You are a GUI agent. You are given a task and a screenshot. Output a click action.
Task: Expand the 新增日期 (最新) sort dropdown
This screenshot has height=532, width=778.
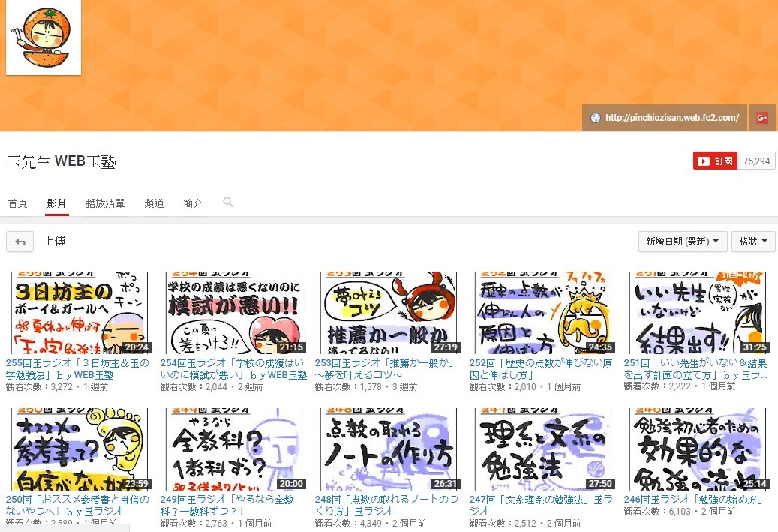pos(683,242)
